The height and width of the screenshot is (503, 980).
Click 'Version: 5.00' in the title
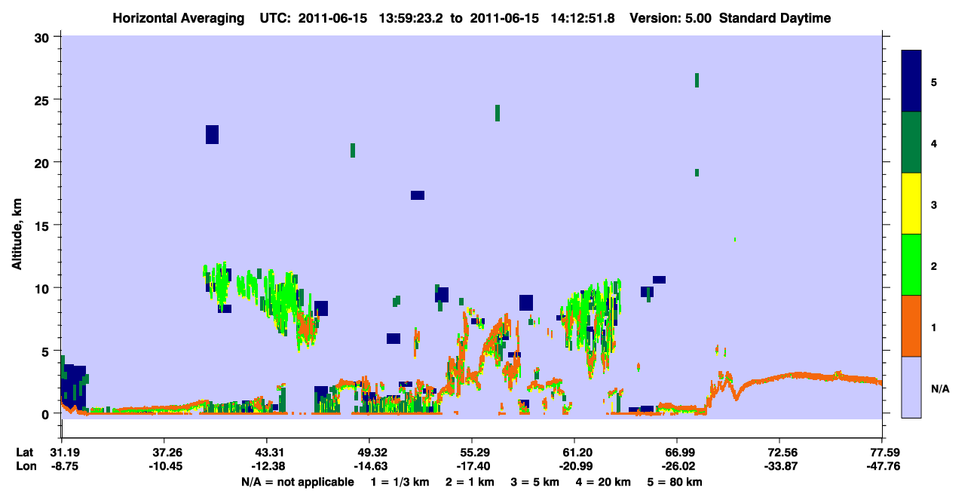point(671,18)
